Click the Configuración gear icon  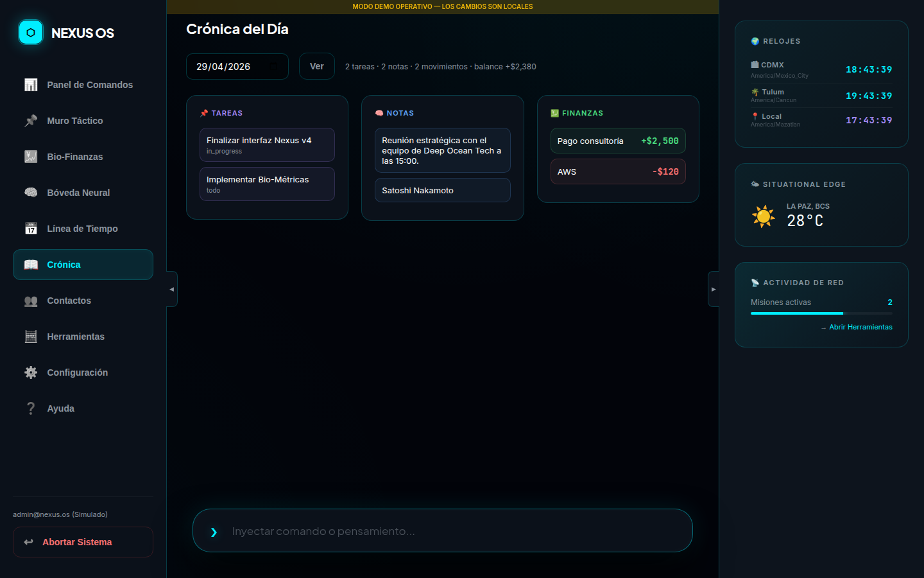(x=31, y=372)
